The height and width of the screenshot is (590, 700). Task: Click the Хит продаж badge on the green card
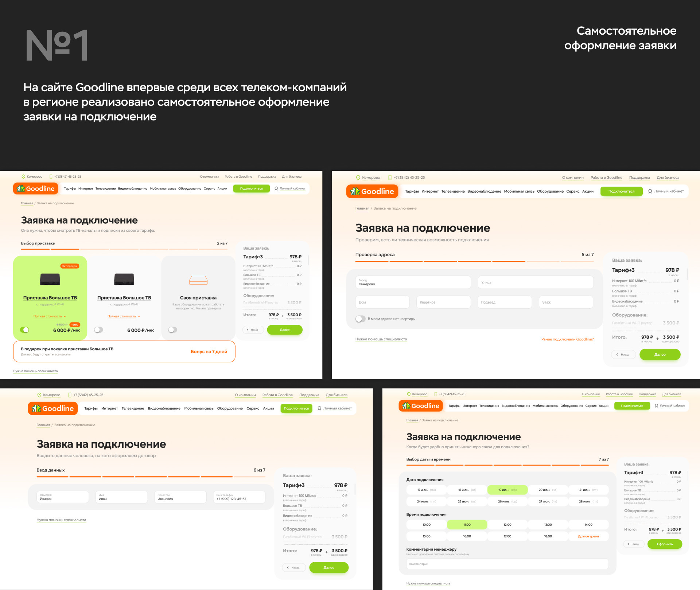pos(69,266)
